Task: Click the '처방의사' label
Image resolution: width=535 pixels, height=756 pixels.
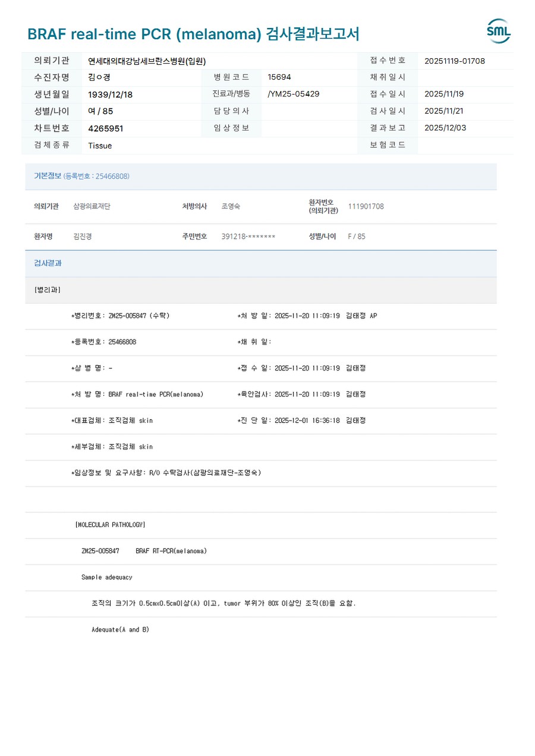Action: coord(194,206)
